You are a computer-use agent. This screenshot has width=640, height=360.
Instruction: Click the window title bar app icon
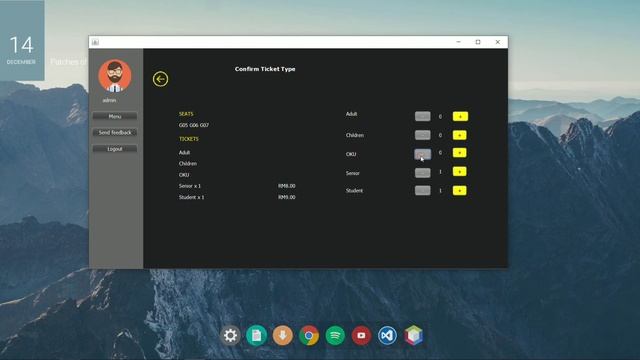click(95, 42)
